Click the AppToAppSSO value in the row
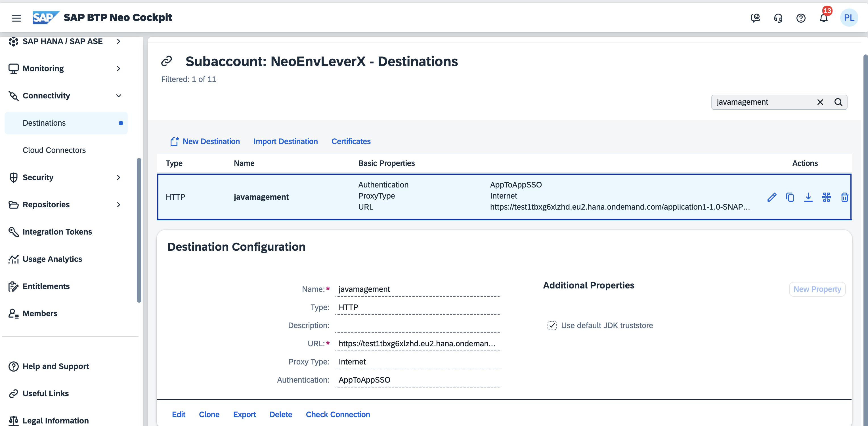This screenshot has height=426, width=868. point(516,185)
